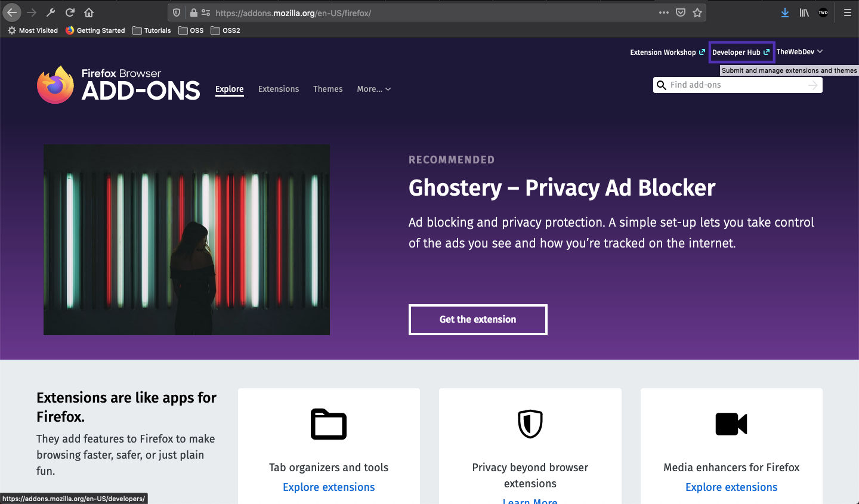Open the OSS2 bookmarks folder
The image size is (859, 504).
pos(225,30)
